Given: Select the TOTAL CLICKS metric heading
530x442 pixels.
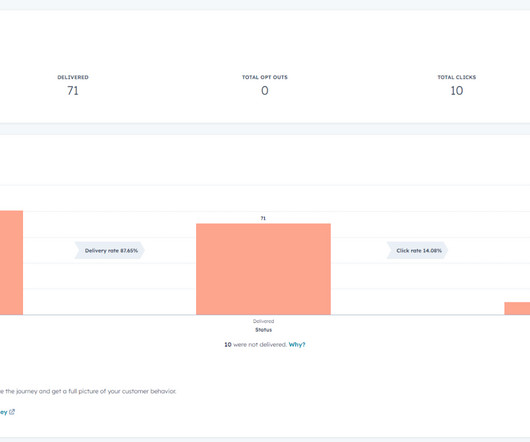Looking at the screenshot, I should [x=457, y=77].
